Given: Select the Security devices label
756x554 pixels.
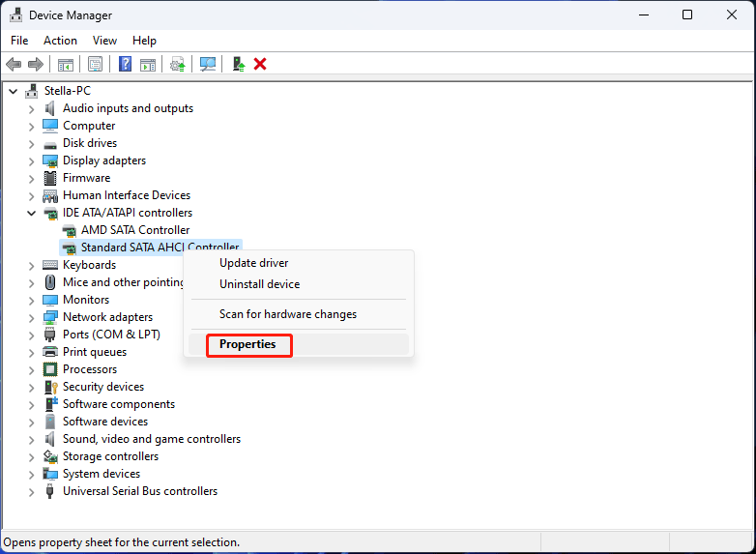Looking at the screenshot, I should point(103,387).
